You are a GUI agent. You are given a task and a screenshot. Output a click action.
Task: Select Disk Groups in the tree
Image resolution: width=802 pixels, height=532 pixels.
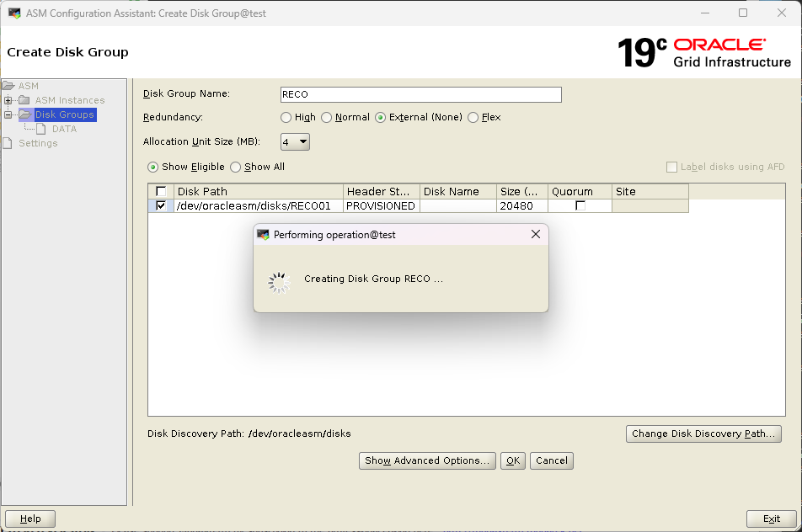64,114
